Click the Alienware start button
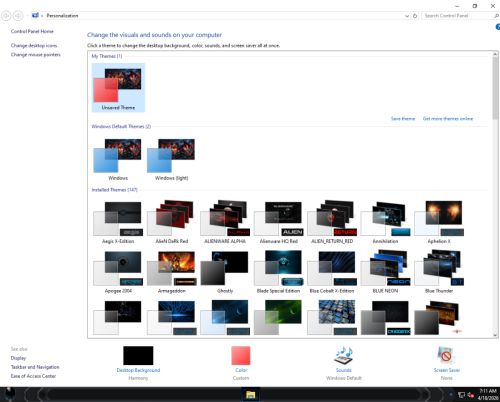500x402 pixels. [10, 395]
